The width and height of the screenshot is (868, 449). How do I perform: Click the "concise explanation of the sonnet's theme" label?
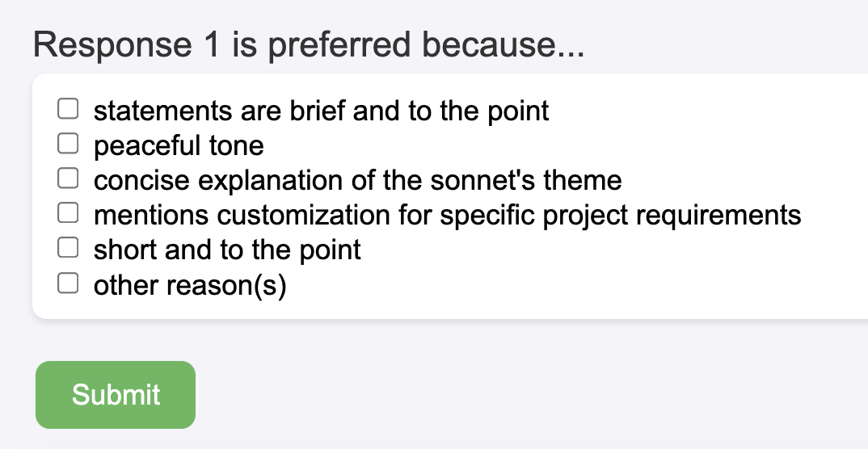tap(357, 180)
